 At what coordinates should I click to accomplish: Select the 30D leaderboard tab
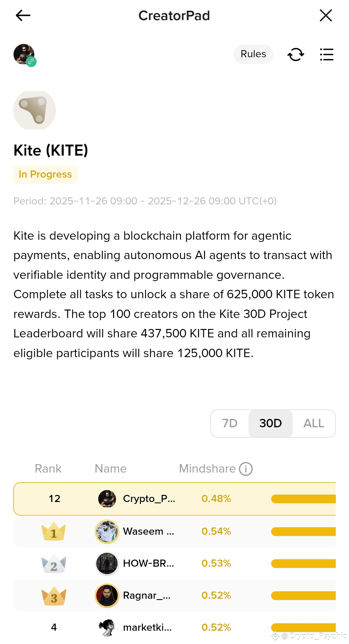(270, 423)
